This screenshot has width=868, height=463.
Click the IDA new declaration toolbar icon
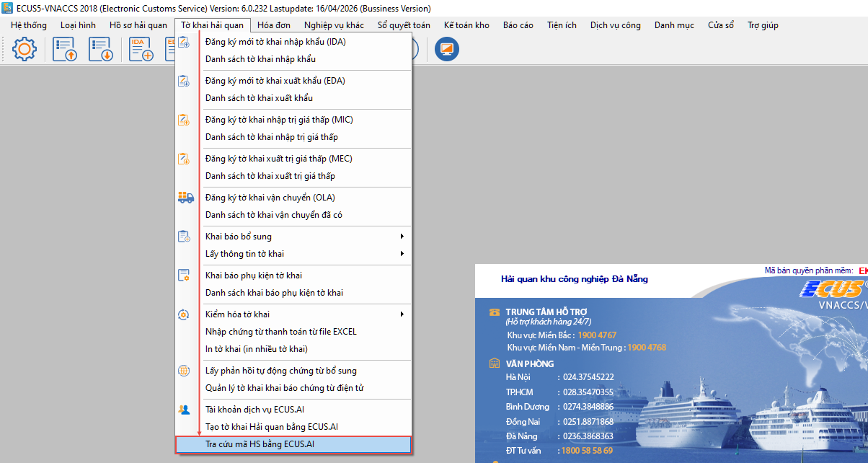pos(141,49)
